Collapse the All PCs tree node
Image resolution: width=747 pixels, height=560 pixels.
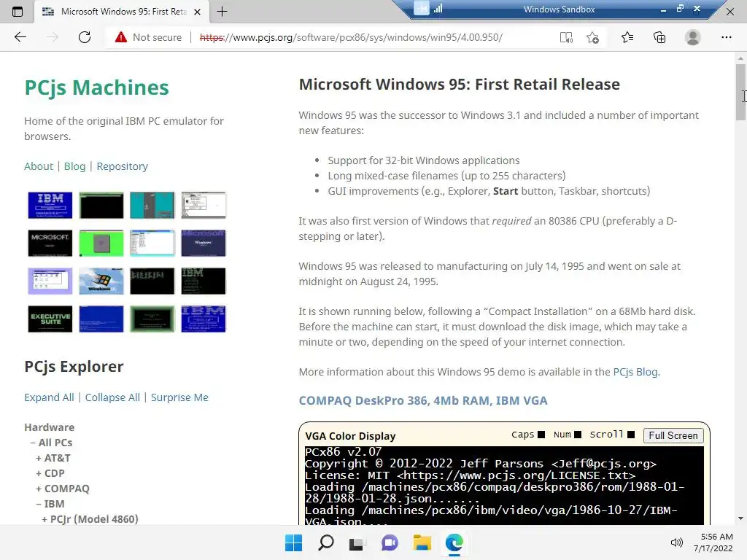[x=52, y=443]
